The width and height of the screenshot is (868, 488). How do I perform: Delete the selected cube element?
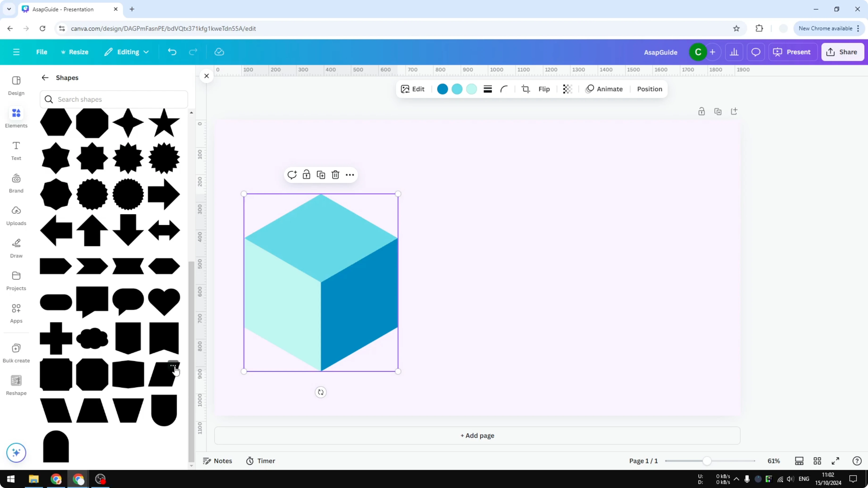point(335,174)
